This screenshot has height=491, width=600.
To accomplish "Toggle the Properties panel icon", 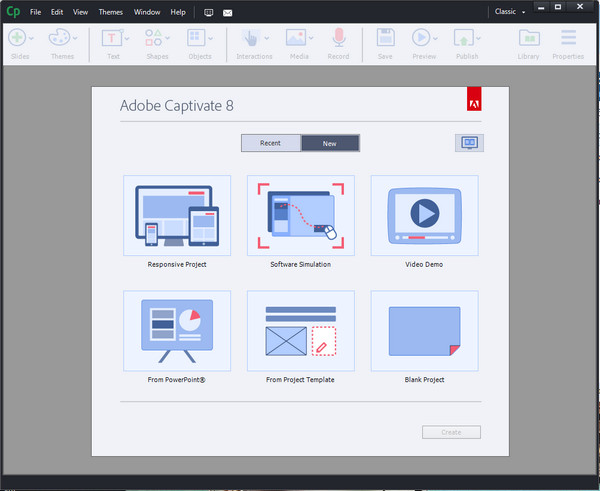I will [569, 38].
